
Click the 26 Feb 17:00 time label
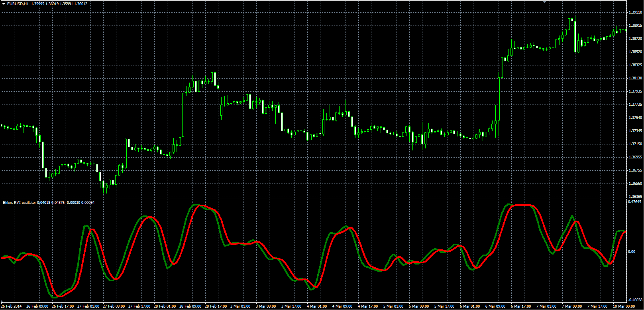click(63, 306)
